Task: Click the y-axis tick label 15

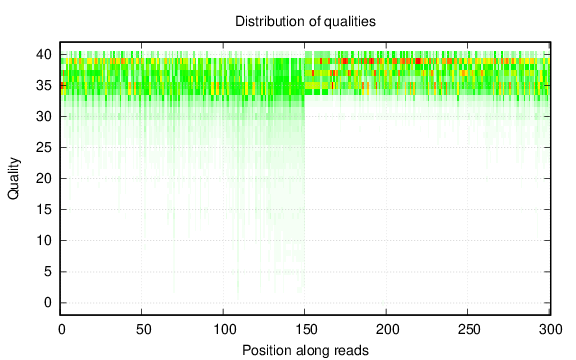Action: click(44, 209)
